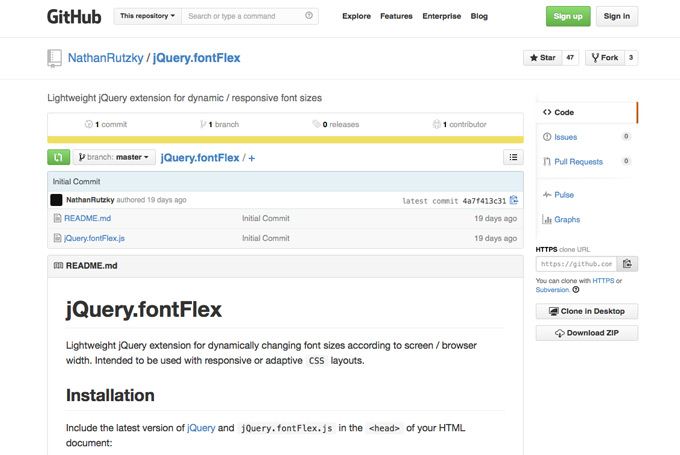Click the GitHub logo
This screenshot has height=455, width=680.
[x=73, y=16]
